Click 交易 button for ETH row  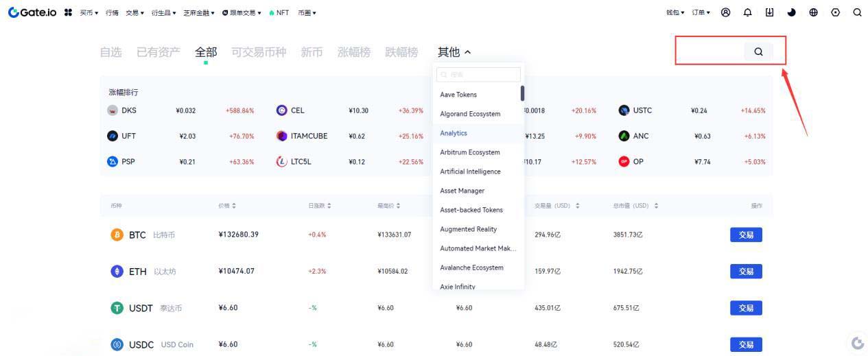pyautogui.click(x=746, y=271)
